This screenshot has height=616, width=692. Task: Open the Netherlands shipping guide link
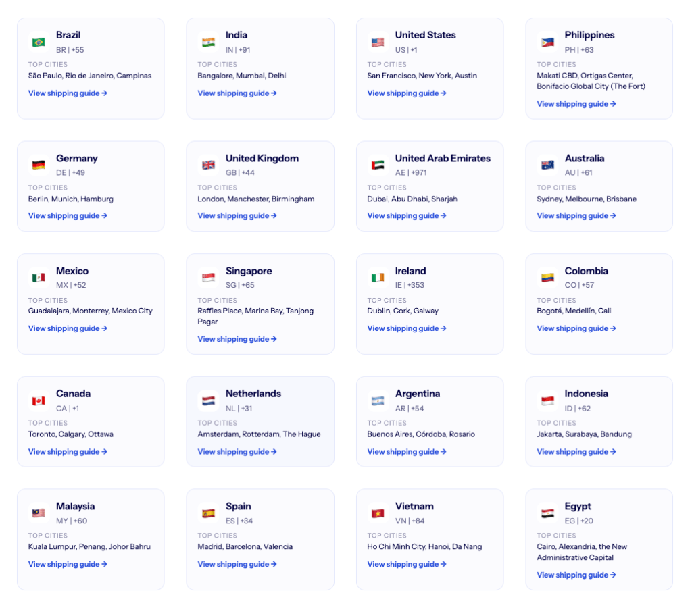237,452
